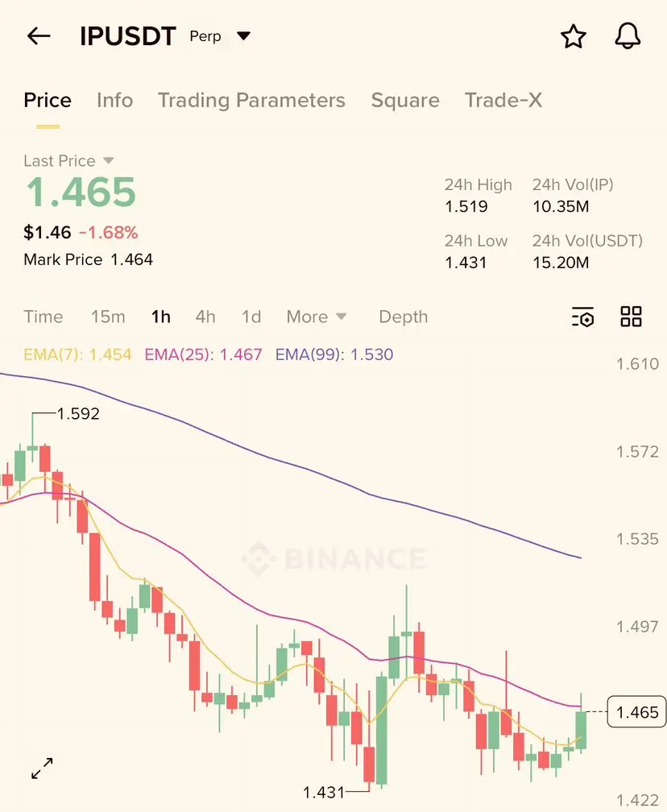Open price alert bell icon

628,36
